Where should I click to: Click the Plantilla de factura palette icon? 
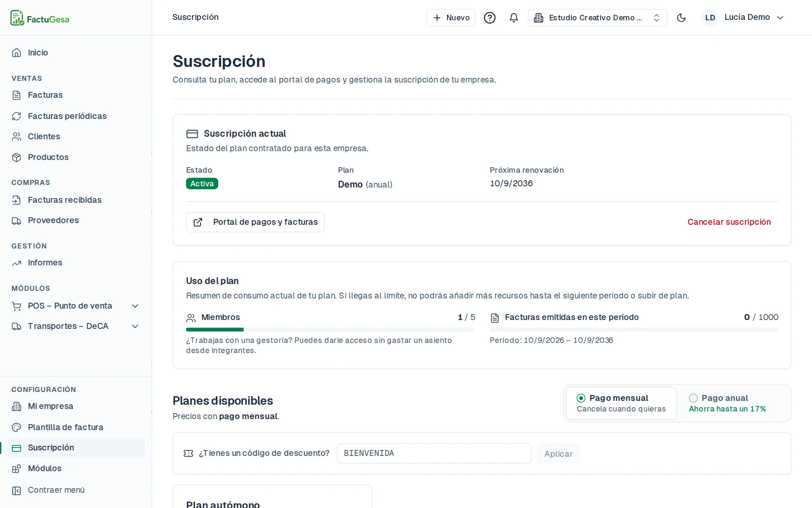pyautogui.click(x=16, y=427)
